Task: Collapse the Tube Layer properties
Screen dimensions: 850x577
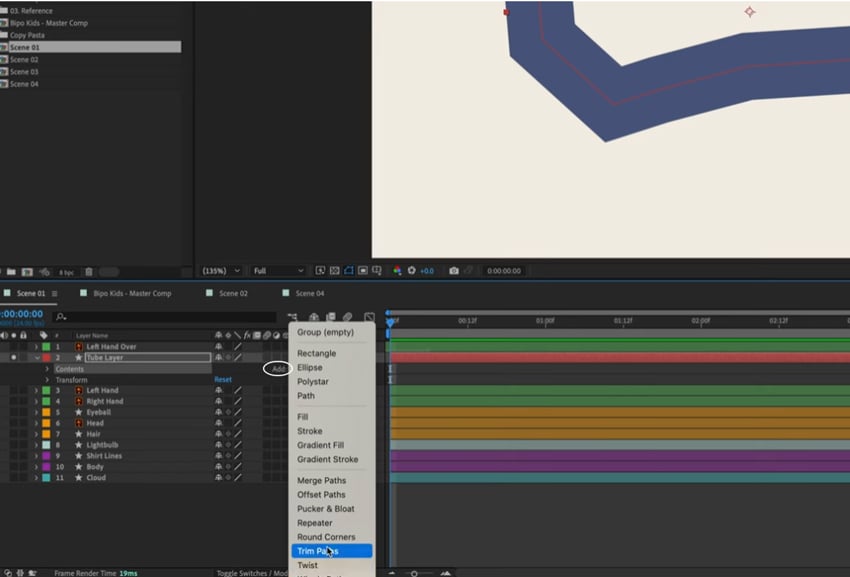Action: (36, 357)
